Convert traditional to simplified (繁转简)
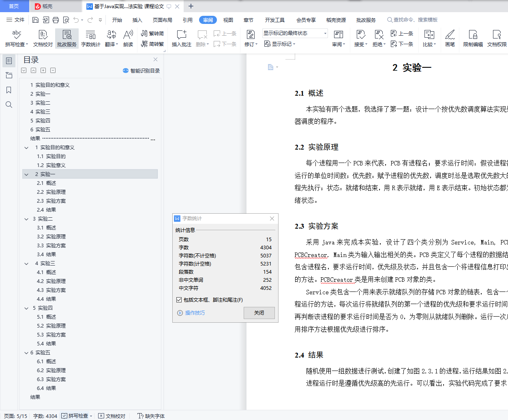 pos(152,33)
